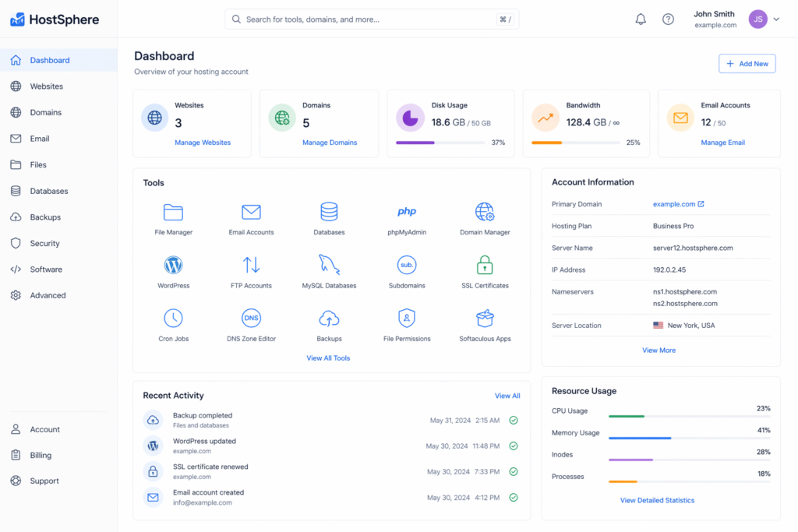Click the Manage Email link
This screenshot has width=798, height=532.
tap(722, 143)
